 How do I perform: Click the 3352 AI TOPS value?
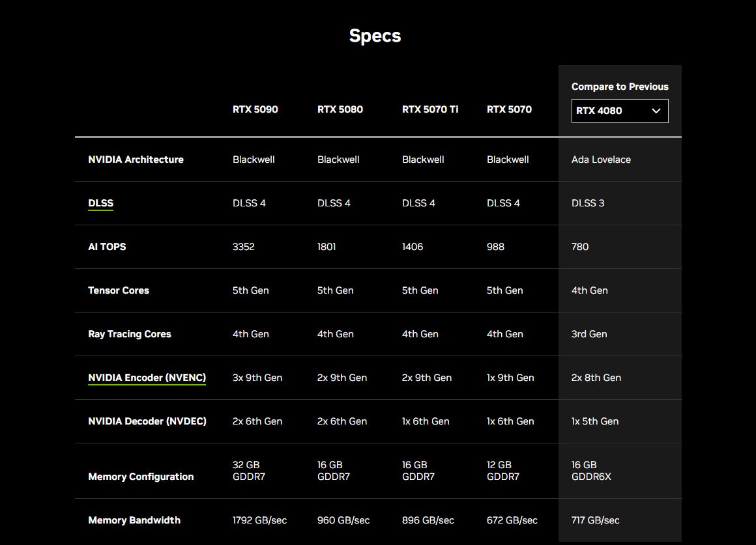click(x=243, y=247)
